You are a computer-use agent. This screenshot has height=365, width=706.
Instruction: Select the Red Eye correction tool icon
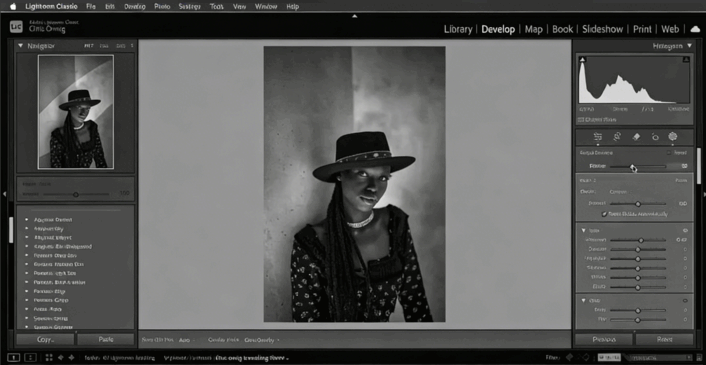(x=655, y=137)
